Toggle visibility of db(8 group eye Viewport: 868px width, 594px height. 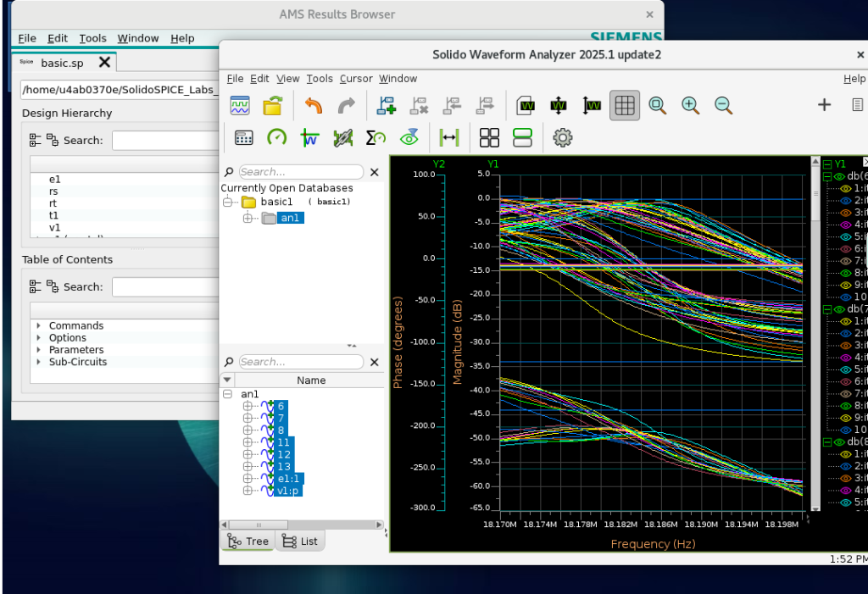tap(840, 441)
